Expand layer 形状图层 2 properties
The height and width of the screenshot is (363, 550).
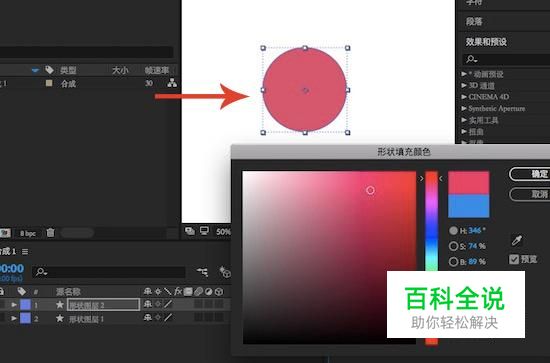pyautogui.click(x=14, y=305)
